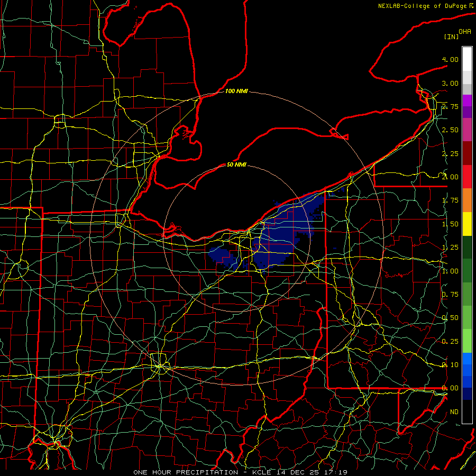Click the 2.50 legend value
The image size is (476, 476).
pyautogui.click(x=450, y=130)
